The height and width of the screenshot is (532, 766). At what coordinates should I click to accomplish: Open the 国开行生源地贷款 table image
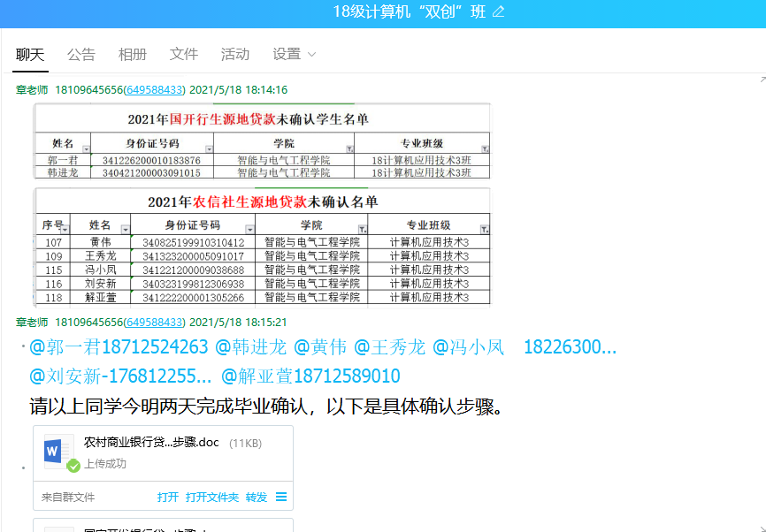(262, 141)
